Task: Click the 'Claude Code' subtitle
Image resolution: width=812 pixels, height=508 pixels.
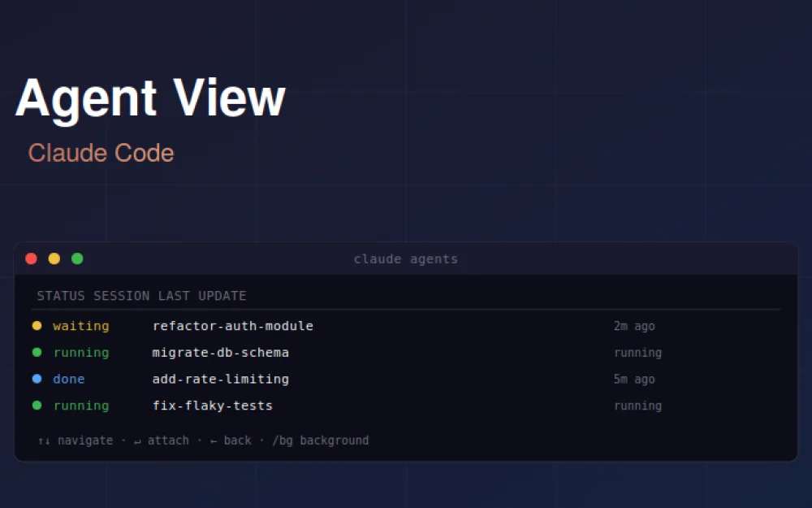Action: pyautogui.click(x=101, y=153)
